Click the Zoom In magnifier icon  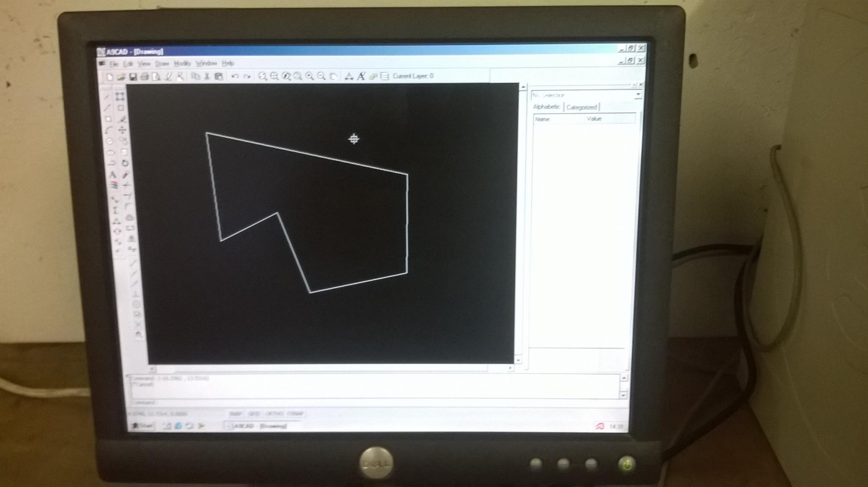pos(310,76)
